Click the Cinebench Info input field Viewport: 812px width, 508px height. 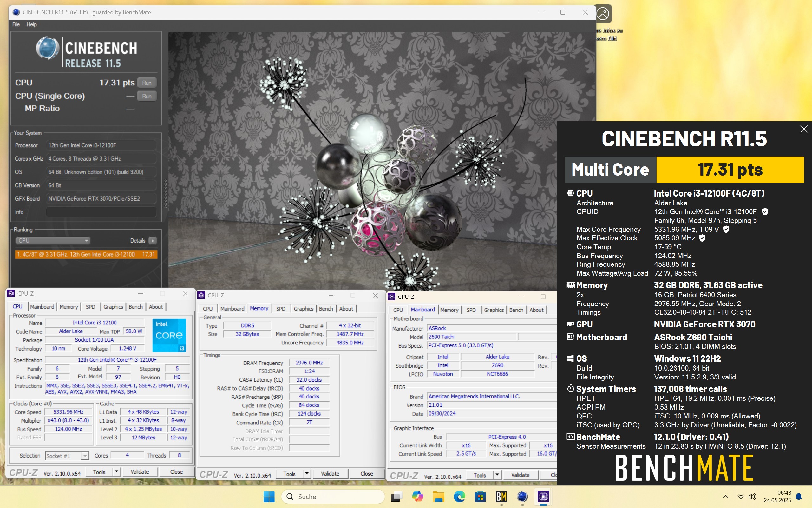point(101,212)
